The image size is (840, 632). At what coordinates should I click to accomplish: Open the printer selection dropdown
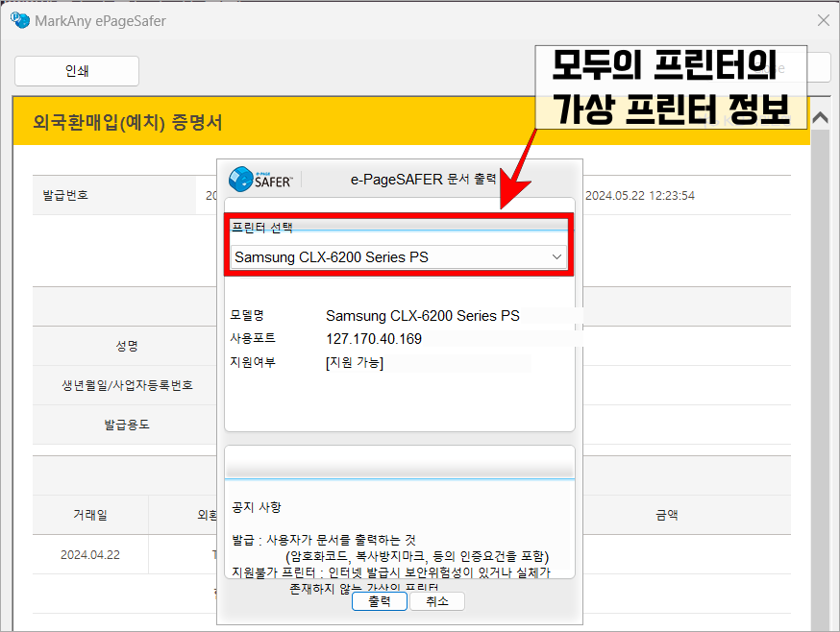[x=398, y=256]
